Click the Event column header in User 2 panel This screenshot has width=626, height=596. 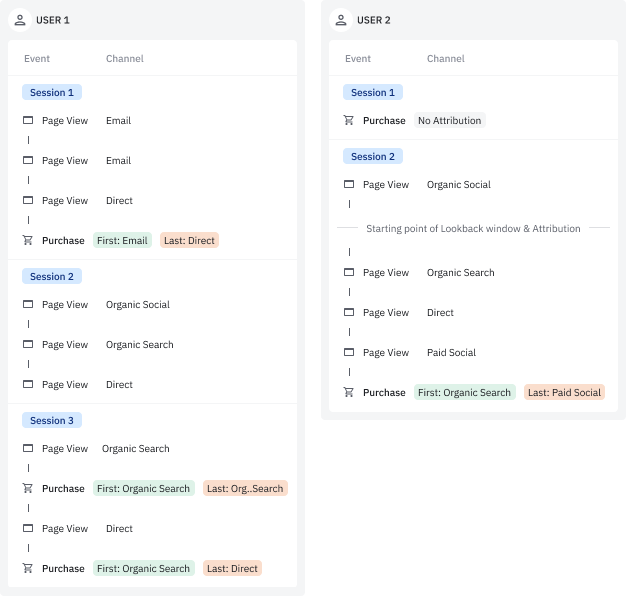click(x=358, y=59)
